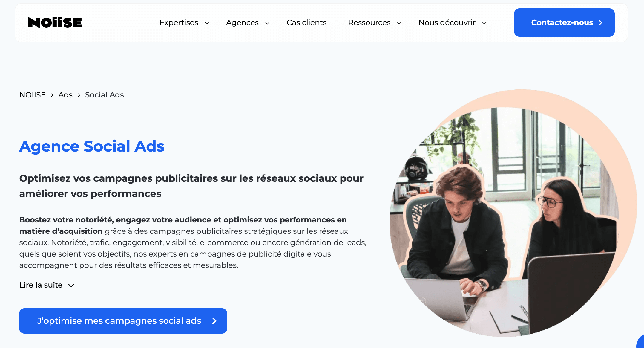This screenshot has width=644, height=348.
Task: Click the circular team photo
Action: pyautogui.click(x=513, y=213)
